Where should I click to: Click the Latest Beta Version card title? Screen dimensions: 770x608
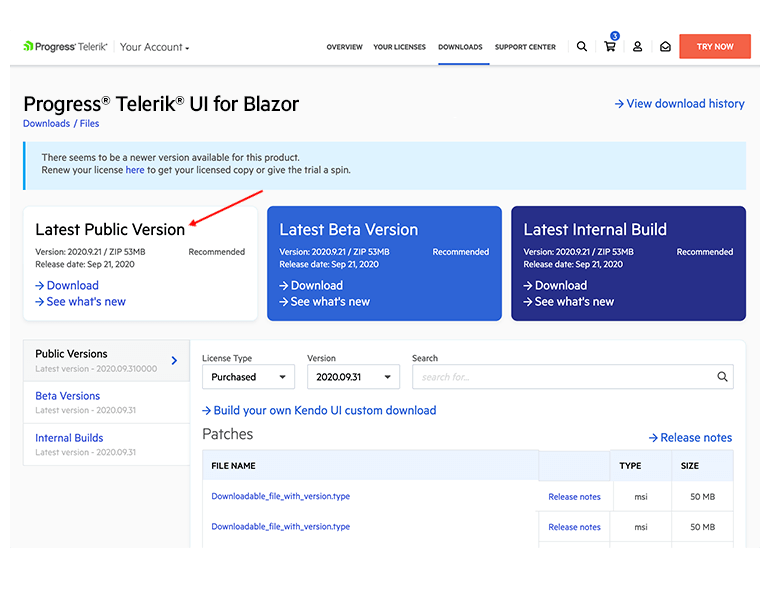349,229
